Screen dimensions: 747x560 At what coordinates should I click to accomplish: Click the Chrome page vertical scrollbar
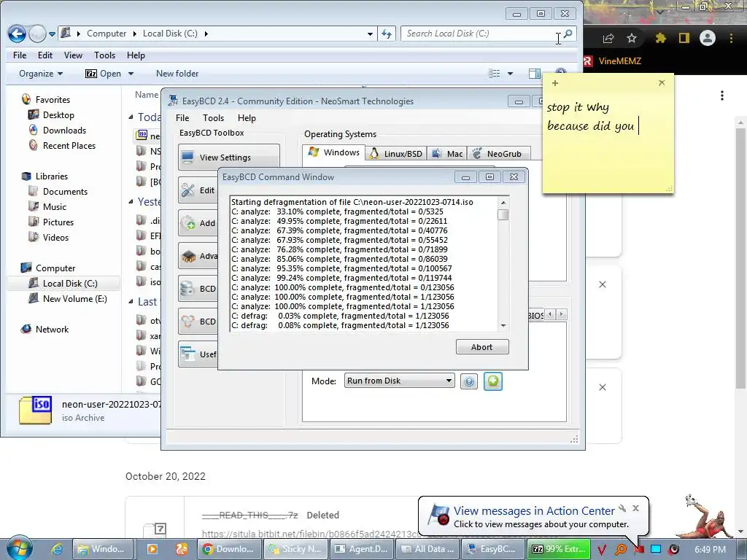(741, 257)
